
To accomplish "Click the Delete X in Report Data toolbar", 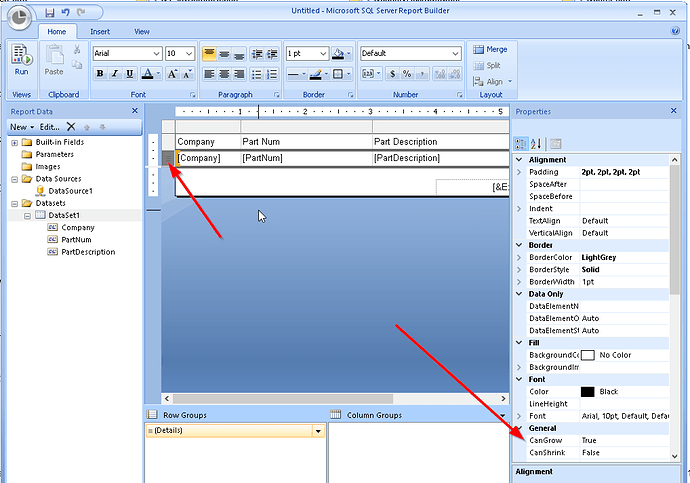I will [x=71, y=127].
